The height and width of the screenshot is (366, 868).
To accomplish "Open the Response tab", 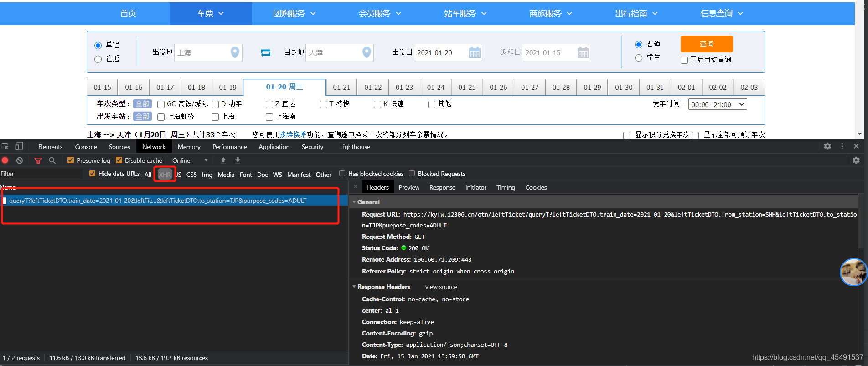I will pyautogui.click(x=442, y=187).
